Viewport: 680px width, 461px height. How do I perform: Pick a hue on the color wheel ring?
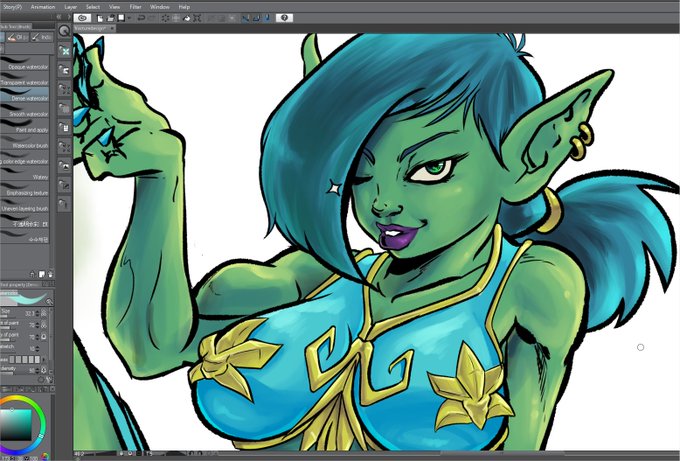click(x=42, y=415)
